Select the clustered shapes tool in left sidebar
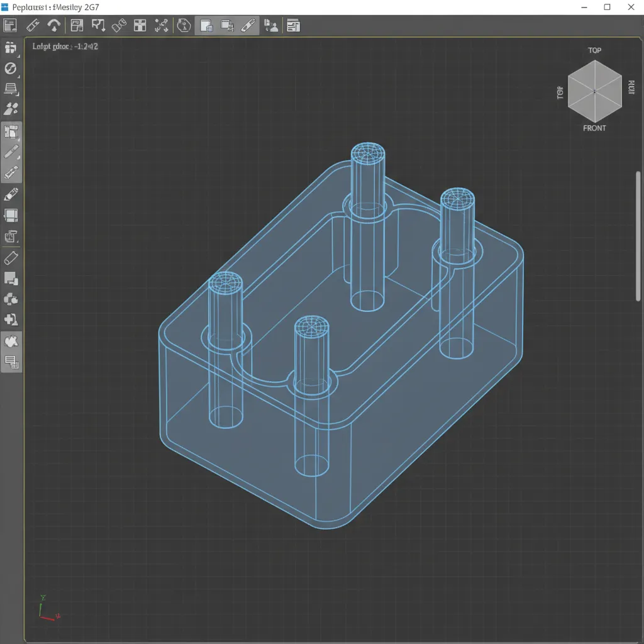Screen dimensions: 644x644 tap(11, 299)
